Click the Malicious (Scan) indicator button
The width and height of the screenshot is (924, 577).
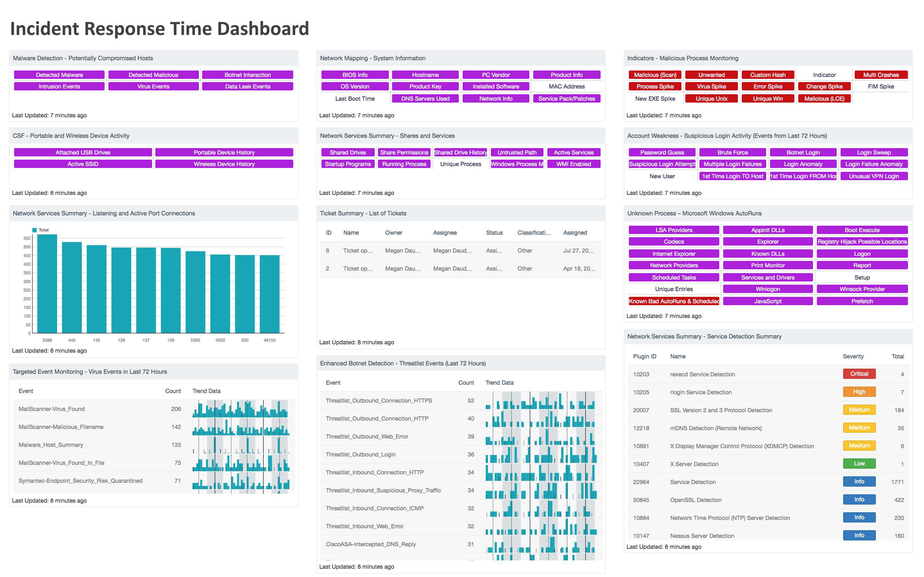654,74
